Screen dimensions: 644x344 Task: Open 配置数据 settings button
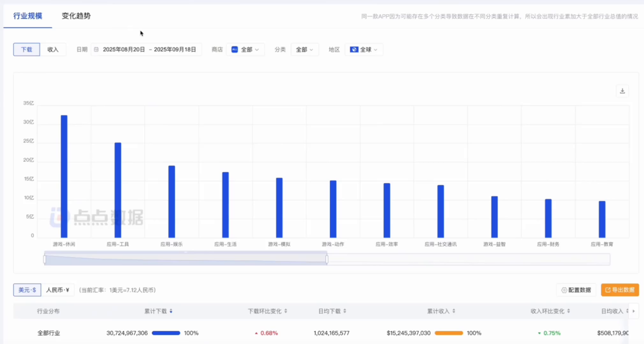point(576,290)
